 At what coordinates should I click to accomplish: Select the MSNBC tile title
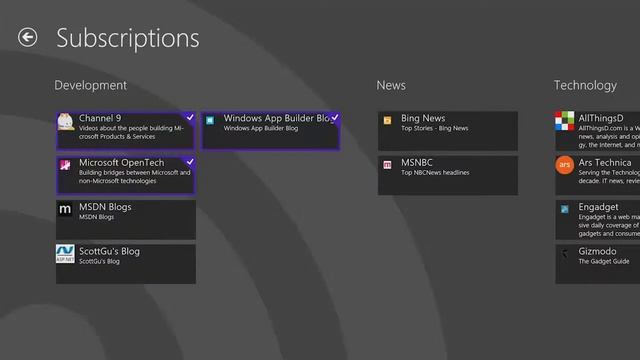[x=417, y=162]
